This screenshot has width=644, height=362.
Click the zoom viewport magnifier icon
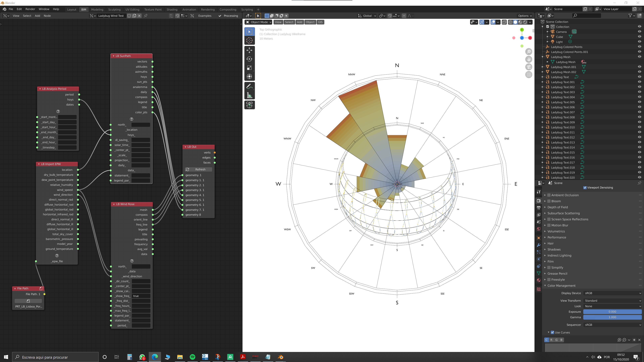[x=528, y=52]
